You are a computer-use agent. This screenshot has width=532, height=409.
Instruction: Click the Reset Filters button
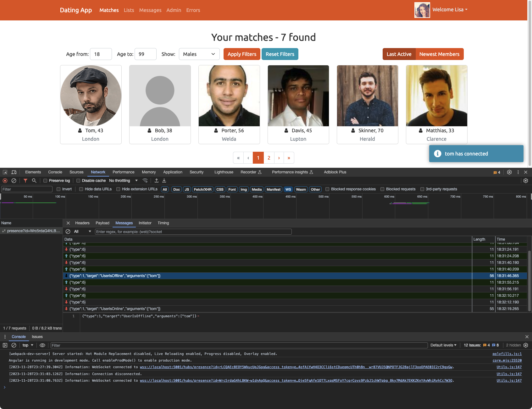[x=280, y=54]
